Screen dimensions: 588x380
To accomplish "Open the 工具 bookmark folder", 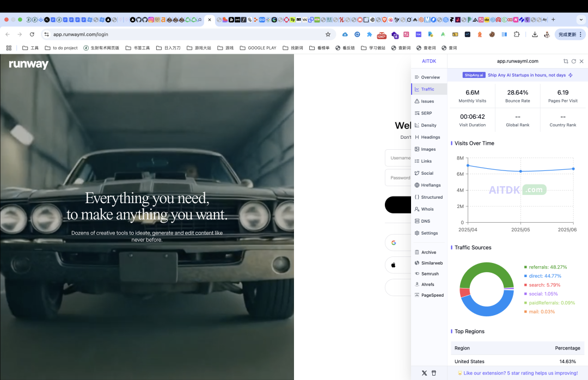I will (30, 48).
